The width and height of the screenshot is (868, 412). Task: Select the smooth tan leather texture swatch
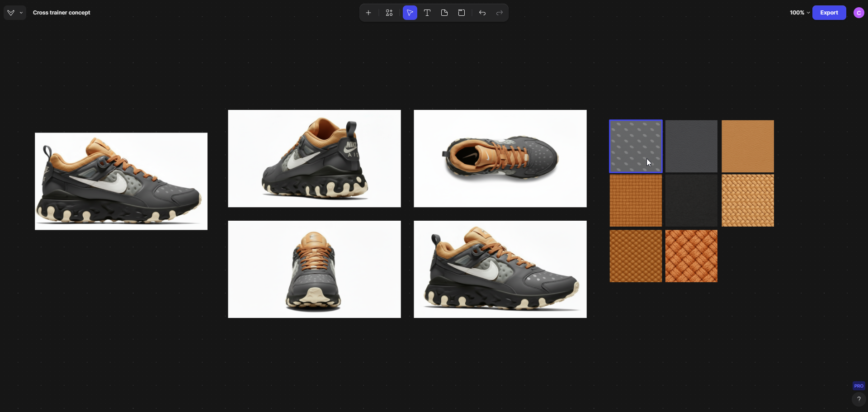748,146
